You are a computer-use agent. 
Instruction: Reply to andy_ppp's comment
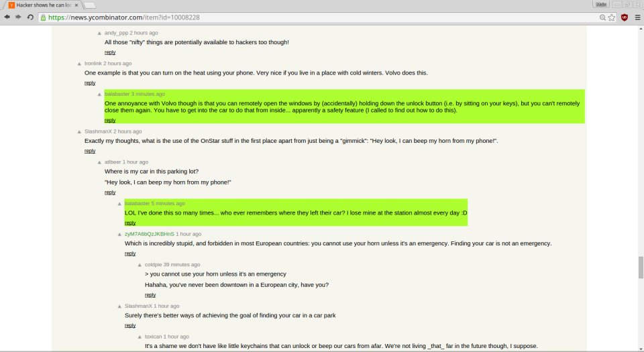[109, 52]
